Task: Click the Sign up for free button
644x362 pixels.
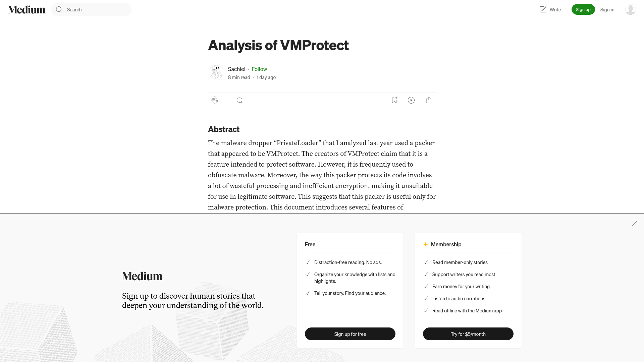Action: coord(350,334)
